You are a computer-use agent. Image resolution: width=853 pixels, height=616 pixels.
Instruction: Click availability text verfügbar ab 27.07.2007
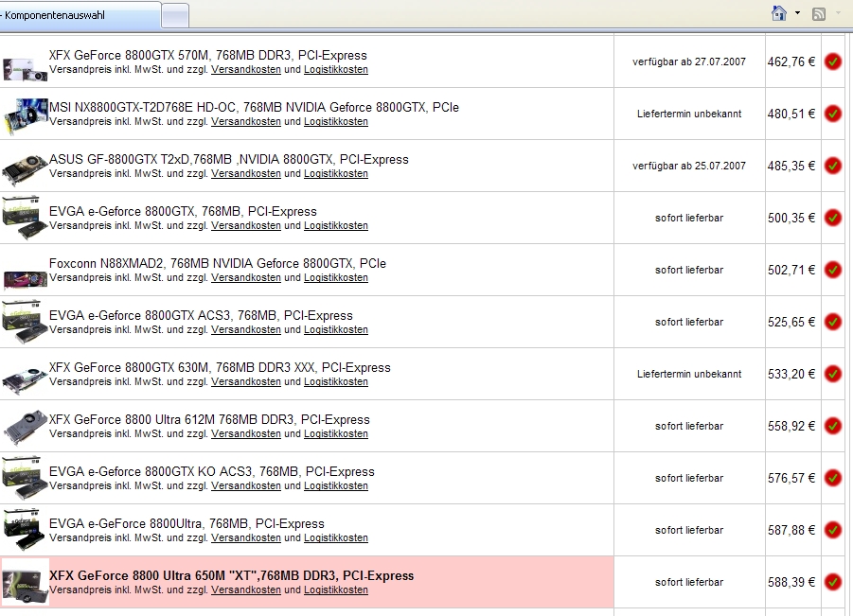(688, 62)
